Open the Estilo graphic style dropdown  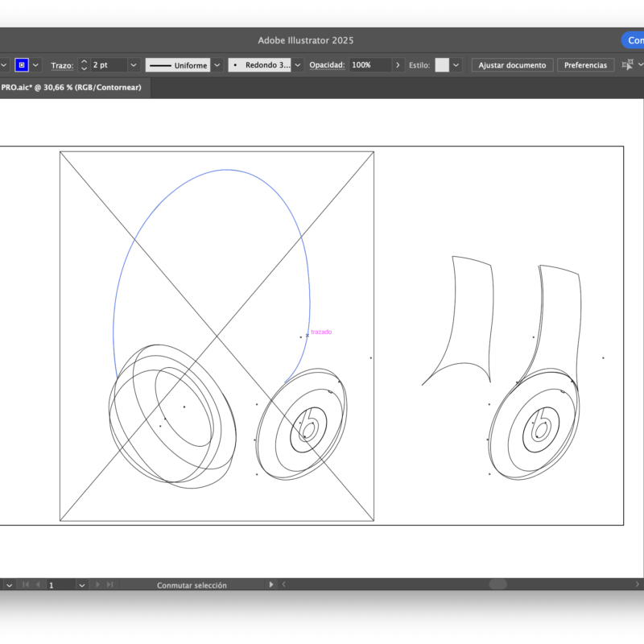coord(456,65)
